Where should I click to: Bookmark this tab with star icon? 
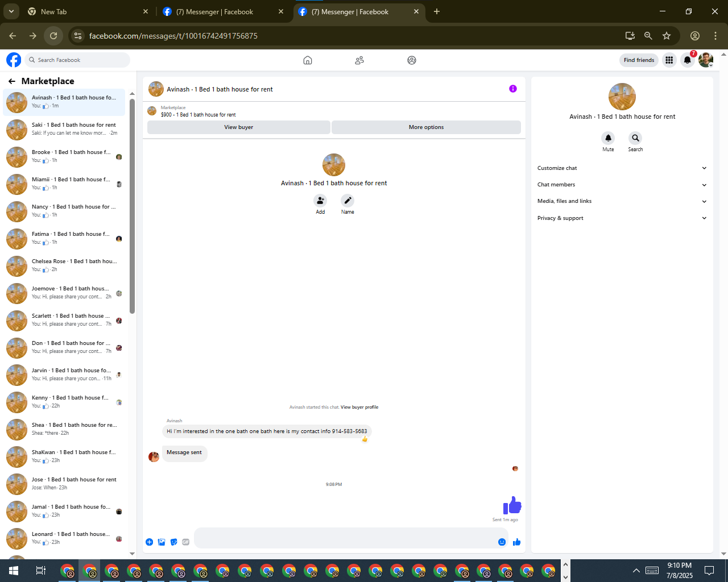(x=667, y=36)
